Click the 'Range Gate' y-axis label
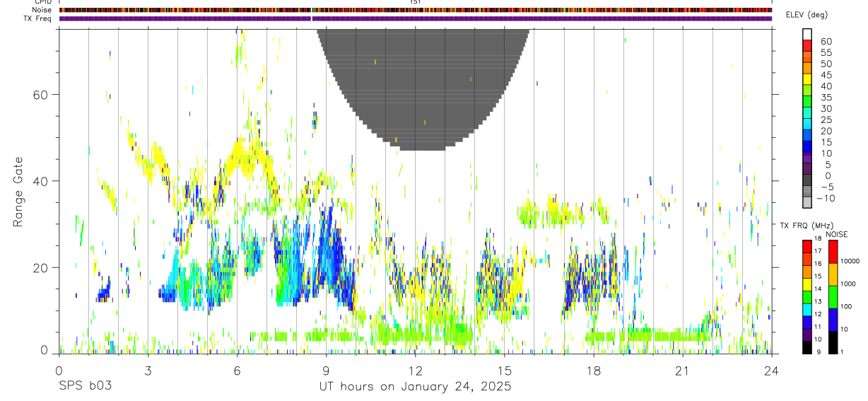Screen dimensions: 868x401 [18, 192]
